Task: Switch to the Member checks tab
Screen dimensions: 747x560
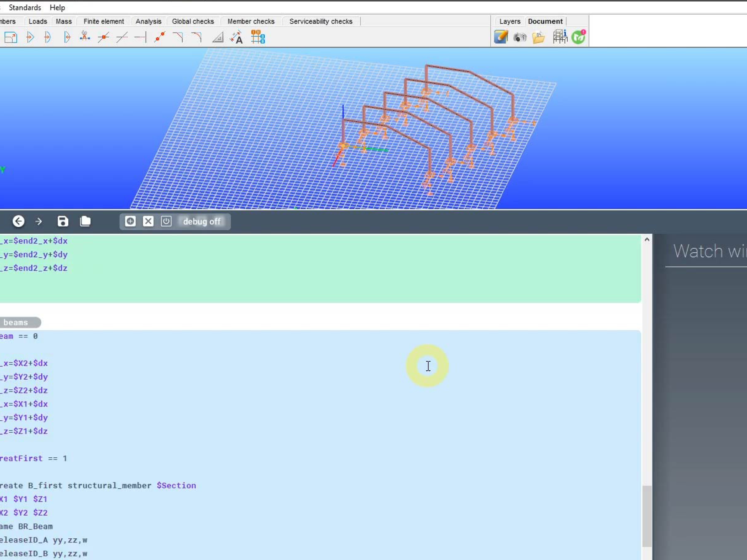Action: click(x=251, y=21)
